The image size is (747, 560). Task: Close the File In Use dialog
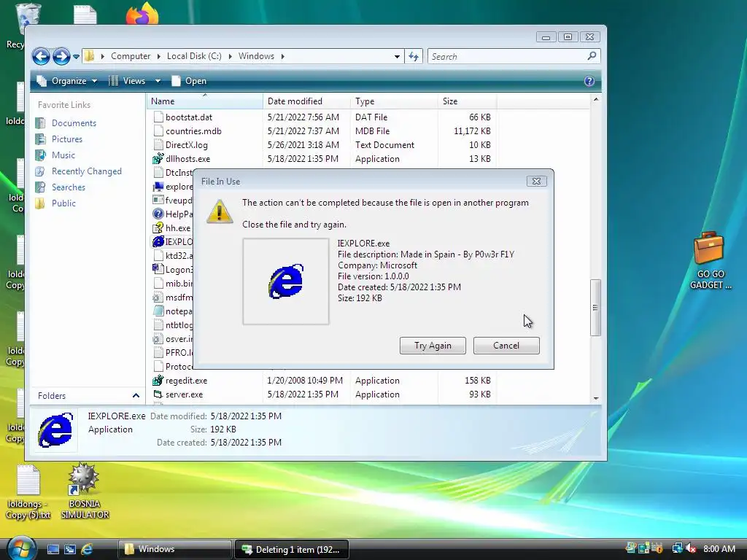pos(536,182)
